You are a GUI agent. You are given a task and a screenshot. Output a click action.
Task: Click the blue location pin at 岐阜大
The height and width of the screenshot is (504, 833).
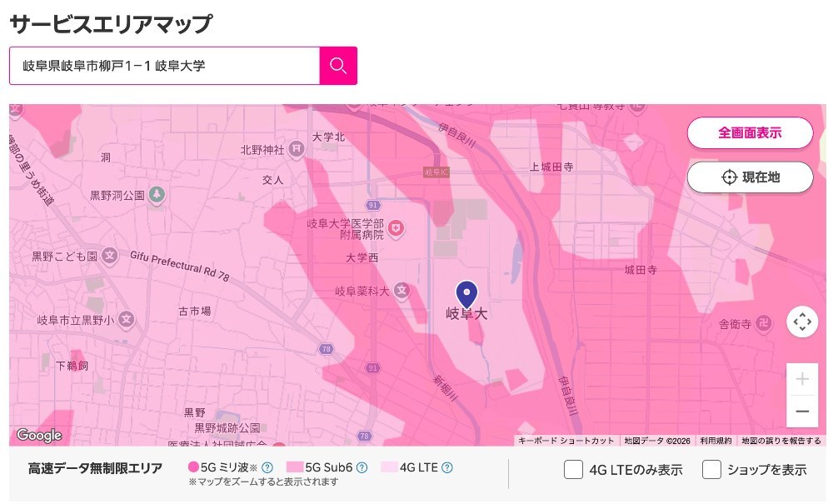click(466, 294)
